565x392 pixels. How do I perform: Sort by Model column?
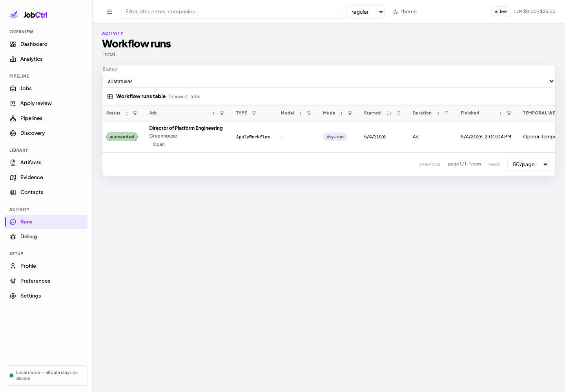coord(301,113)
